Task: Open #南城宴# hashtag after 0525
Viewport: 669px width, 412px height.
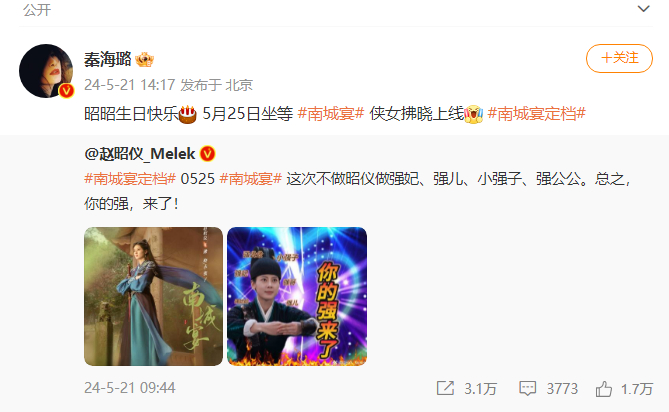Action: [x=250, y=179]
